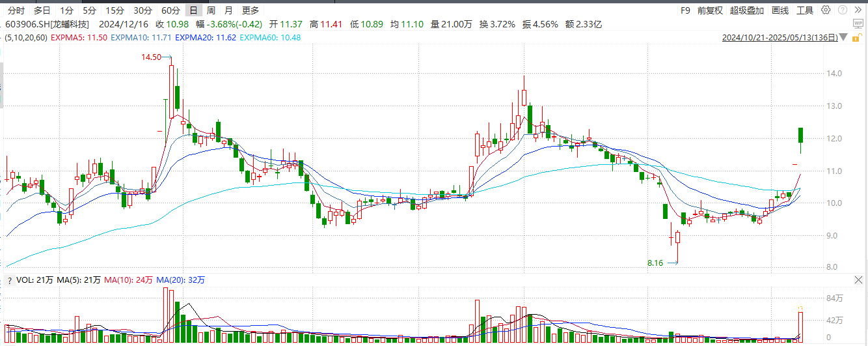Select the 60分 period tab
This screenshot has height=346, width=868.
[x=170, y=10]
